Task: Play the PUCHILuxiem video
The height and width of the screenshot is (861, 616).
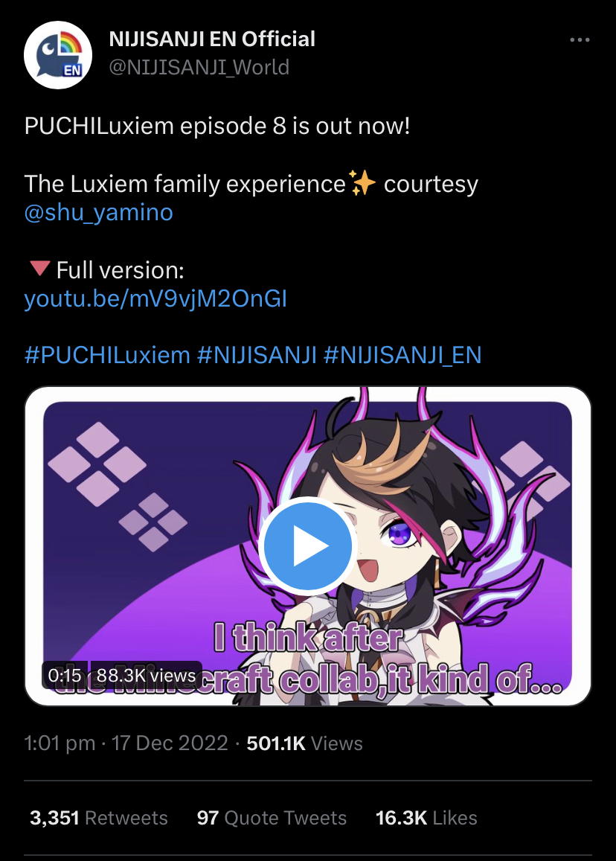Action: click(307, 546)
